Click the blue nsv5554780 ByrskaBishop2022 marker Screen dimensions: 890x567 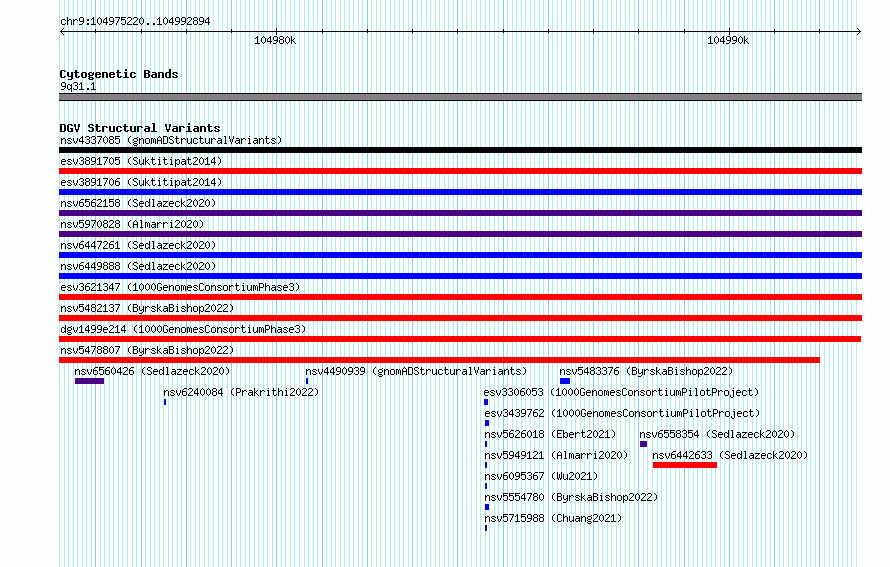tap(487, 507)
